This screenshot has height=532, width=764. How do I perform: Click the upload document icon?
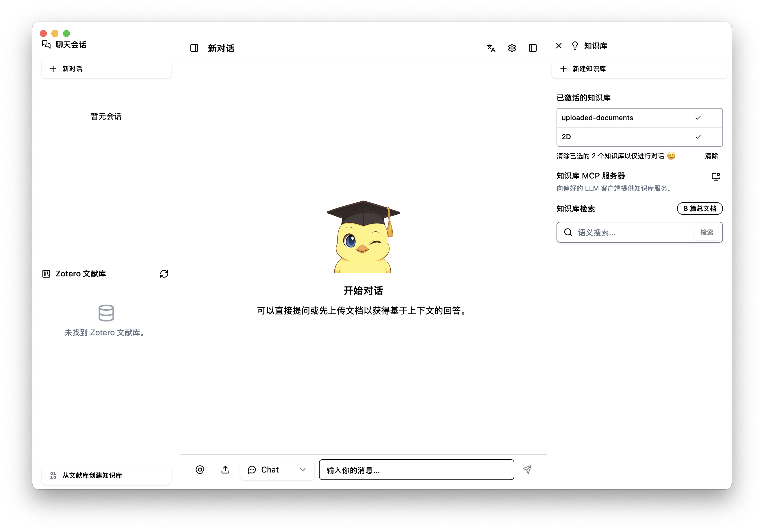coord(225,470)
